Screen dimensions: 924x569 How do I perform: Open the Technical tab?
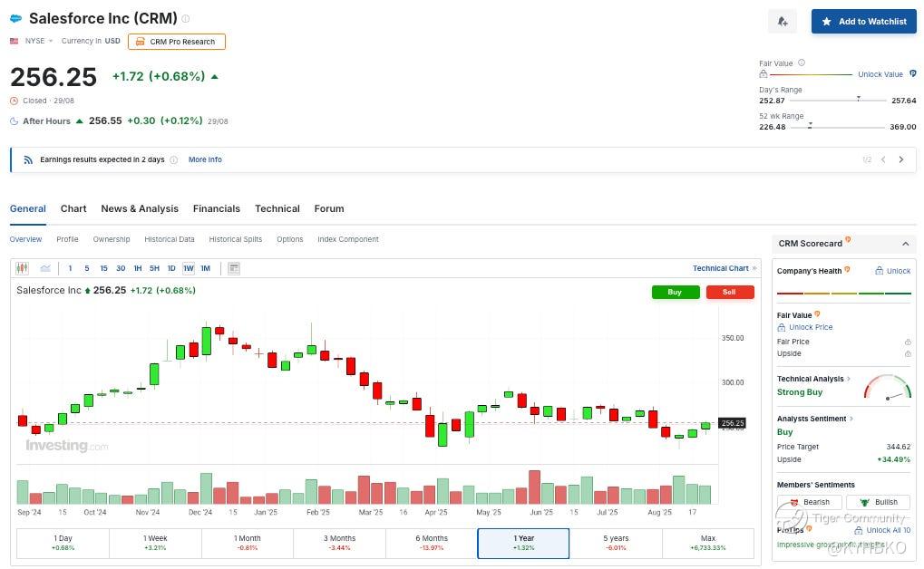(x=277, y=208)
